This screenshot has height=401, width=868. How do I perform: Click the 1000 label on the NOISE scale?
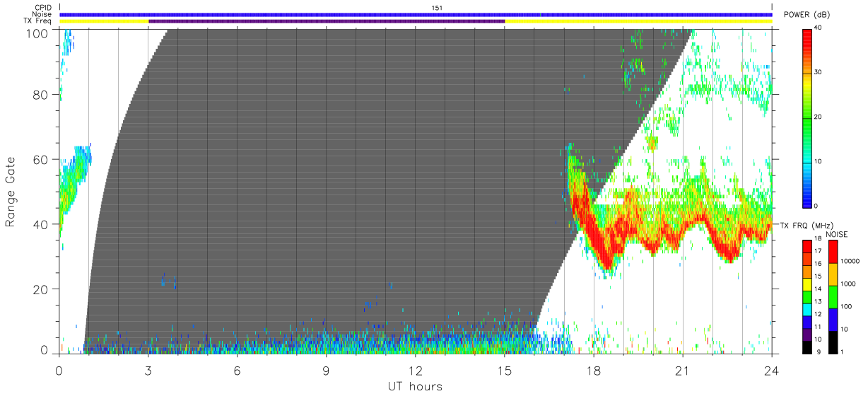tap(848, 284)
